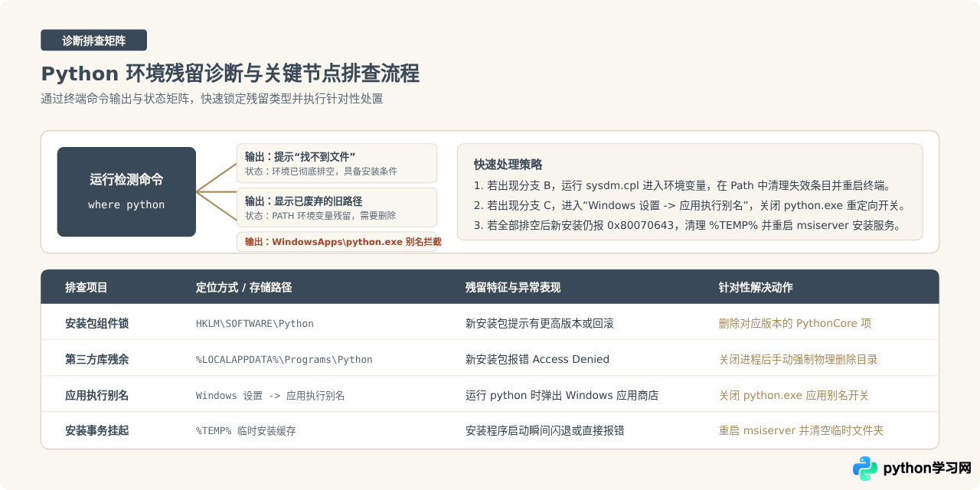Select the 运行检测命令 box
Screen dimensions: 980x490
coord(126,191)
